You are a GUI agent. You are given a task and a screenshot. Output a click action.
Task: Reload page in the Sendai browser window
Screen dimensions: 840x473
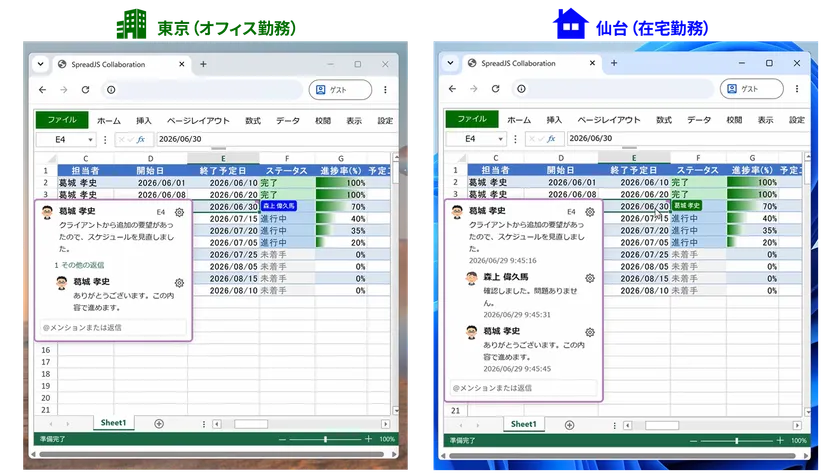(x=496, y=88)
